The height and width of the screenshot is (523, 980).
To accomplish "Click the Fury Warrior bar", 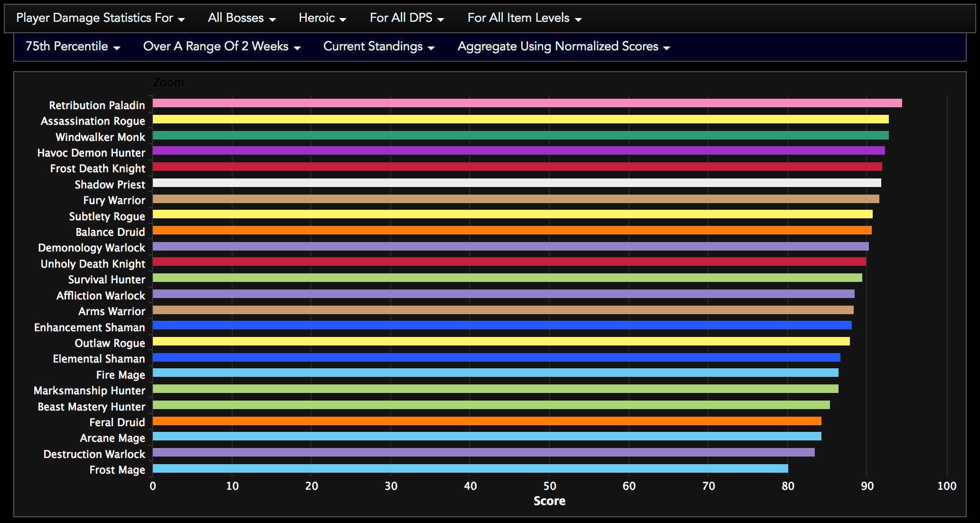I will click(516, 199).
